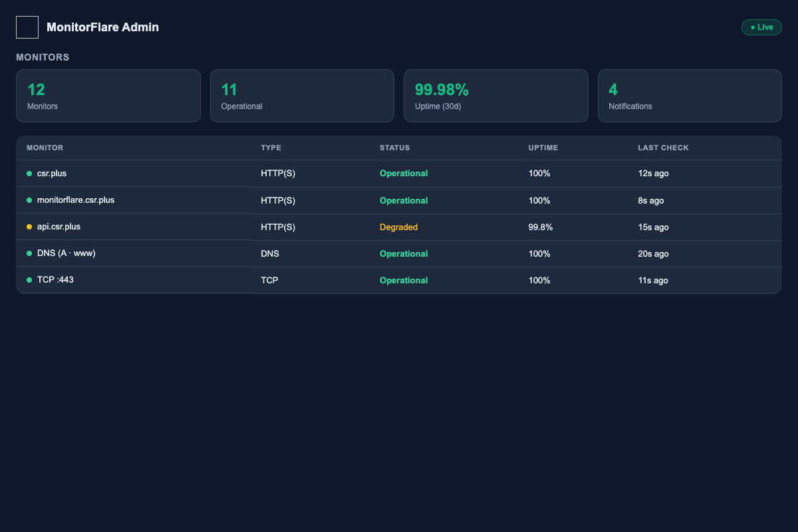Select the api.csr.plus monitor name
The height and width of the screenshot is (532, 798).
point(59,227)
